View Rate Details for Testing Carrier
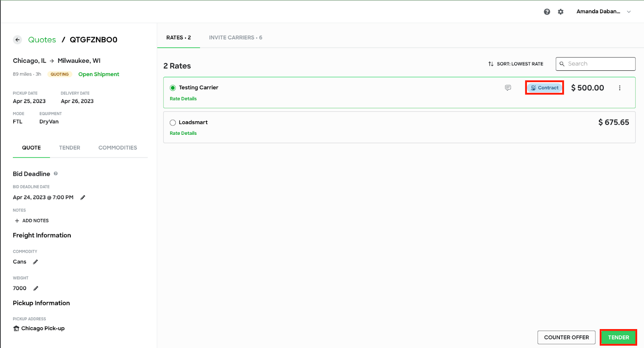Screen dimensions: 644x348 (183, 99)
